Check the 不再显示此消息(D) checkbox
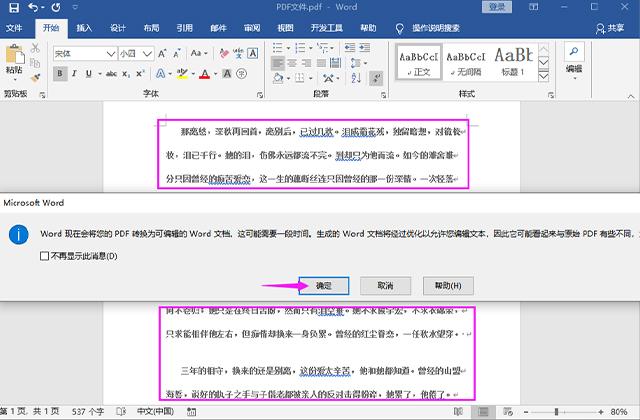 click(x=44, y=256)
